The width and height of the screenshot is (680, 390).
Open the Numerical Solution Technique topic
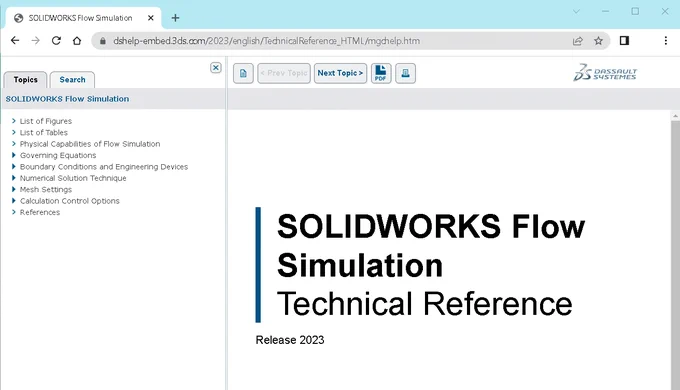pos(73,178)
